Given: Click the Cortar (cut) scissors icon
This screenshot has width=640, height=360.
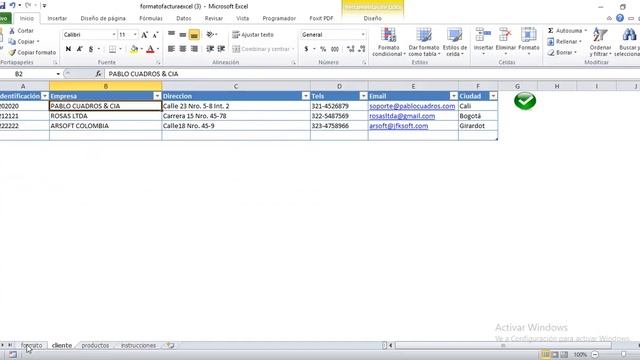Looking at the screenshot, I should click(x=12, y=31).
